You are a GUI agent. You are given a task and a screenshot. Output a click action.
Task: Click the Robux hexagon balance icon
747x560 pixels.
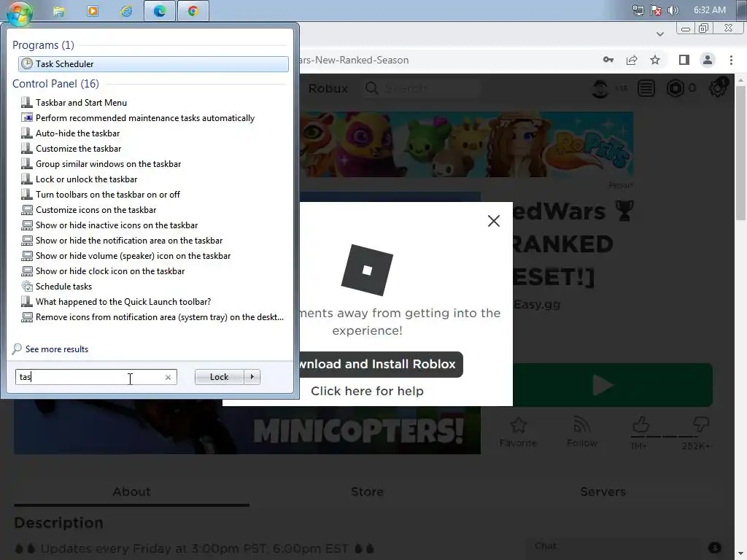675,88
